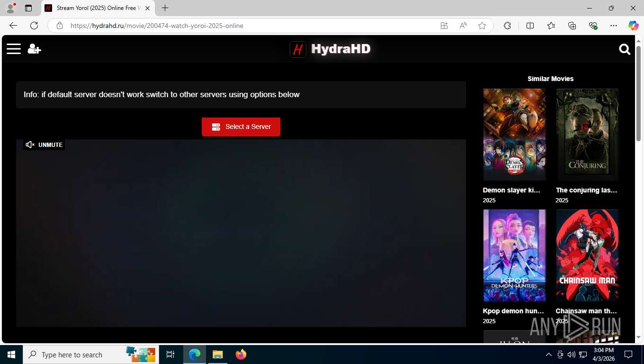
Task: Open Collections panel
Action: click(x=572, y=26)
